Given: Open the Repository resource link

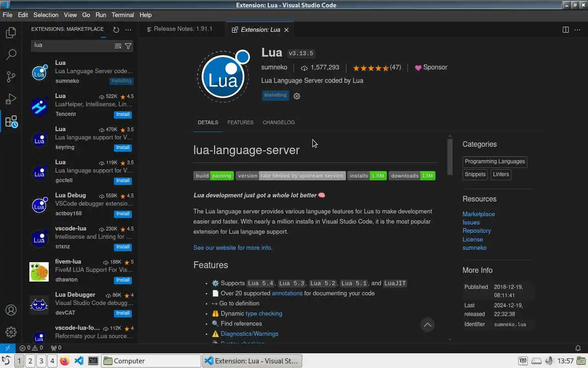Looking at the screenshot, I should click(x=477, y=231).
